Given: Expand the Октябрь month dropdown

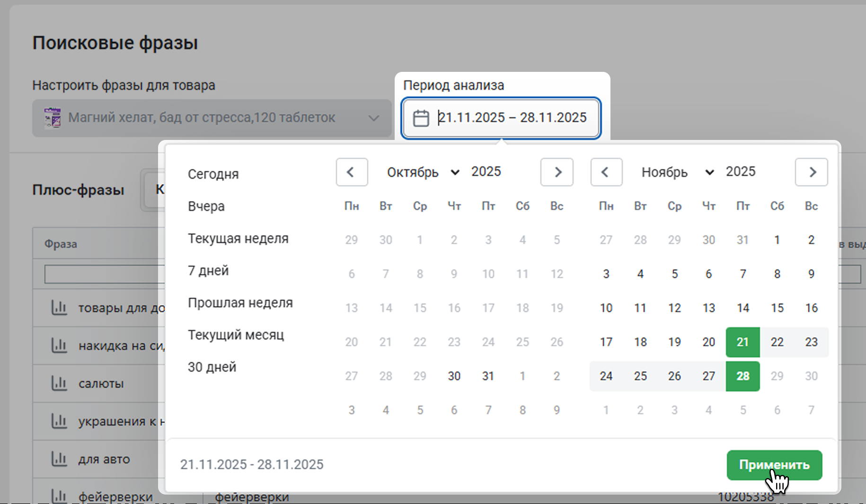Looking at the screenshot, I should pos(423,172).
